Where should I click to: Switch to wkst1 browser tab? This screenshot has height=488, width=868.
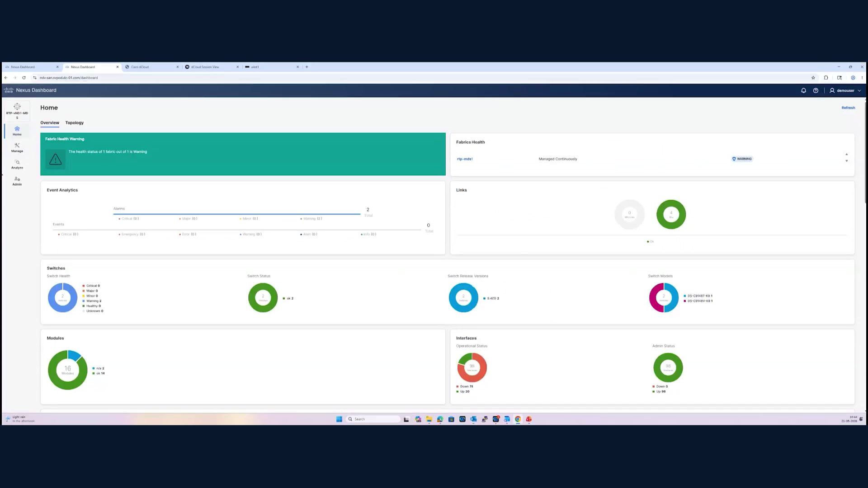tap(271, 67)
